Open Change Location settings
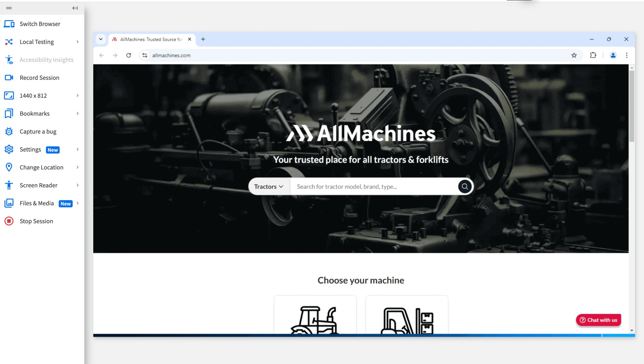This screenshot has width=644, height=364. [x=41, y=167]
